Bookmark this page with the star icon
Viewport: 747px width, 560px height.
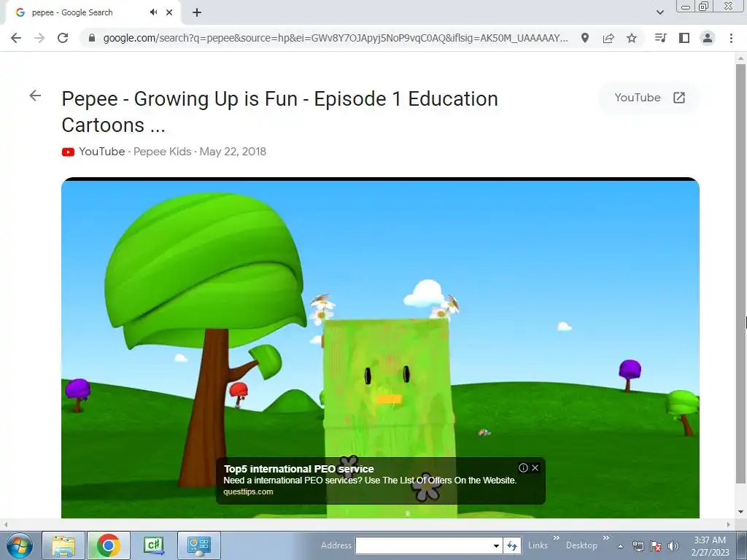(x=632, y=38)
